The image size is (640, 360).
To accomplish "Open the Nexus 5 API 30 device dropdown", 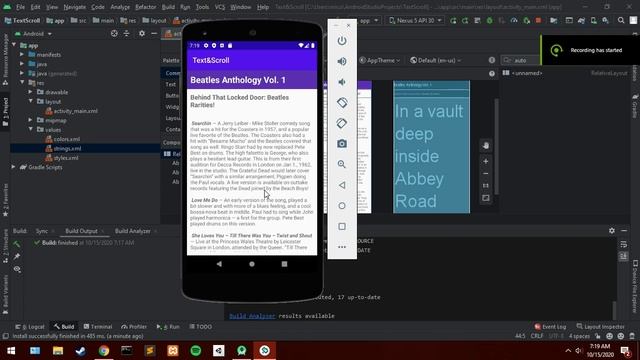I will (x=415, y=20).
